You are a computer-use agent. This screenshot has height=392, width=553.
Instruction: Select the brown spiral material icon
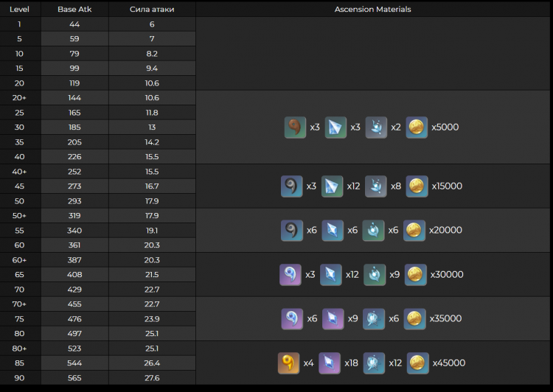tap(295, 127)
